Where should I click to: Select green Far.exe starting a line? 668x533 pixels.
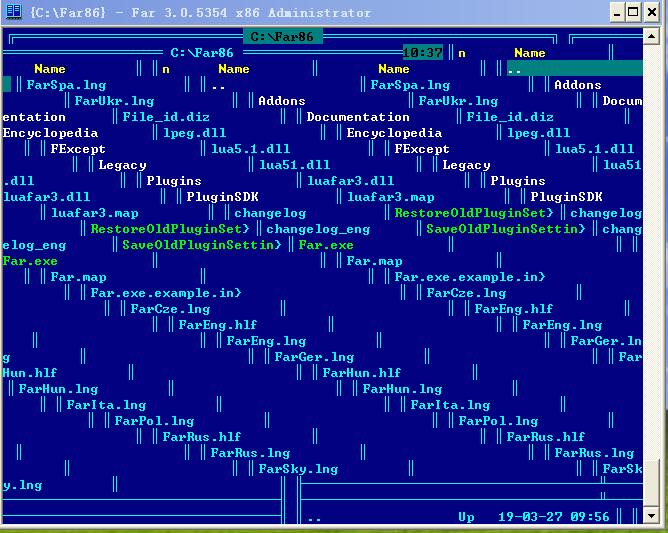point(30,261)
